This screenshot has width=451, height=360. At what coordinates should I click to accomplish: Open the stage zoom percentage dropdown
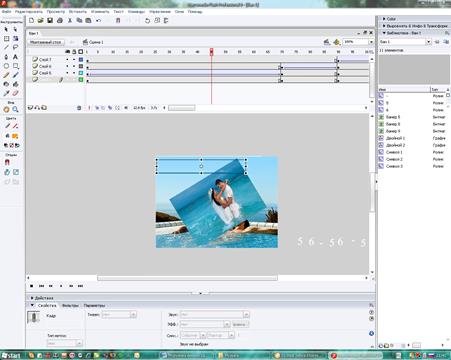coord(371,42)
